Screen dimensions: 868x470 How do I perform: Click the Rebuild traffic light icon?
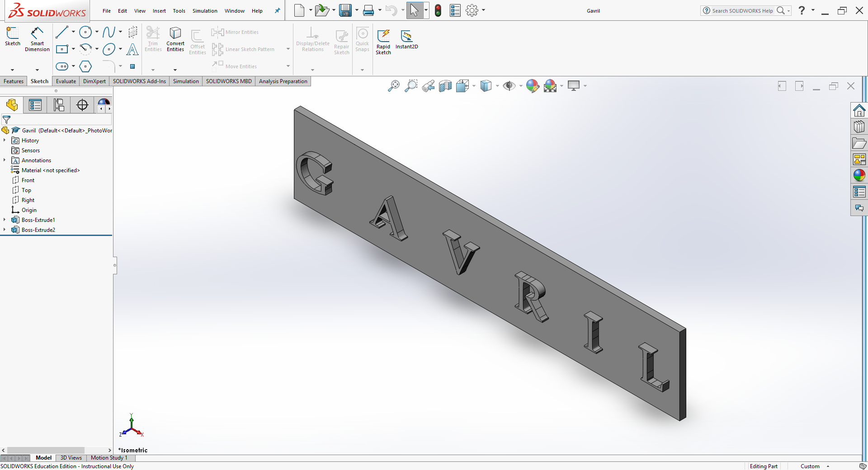[x=438, y=10]
